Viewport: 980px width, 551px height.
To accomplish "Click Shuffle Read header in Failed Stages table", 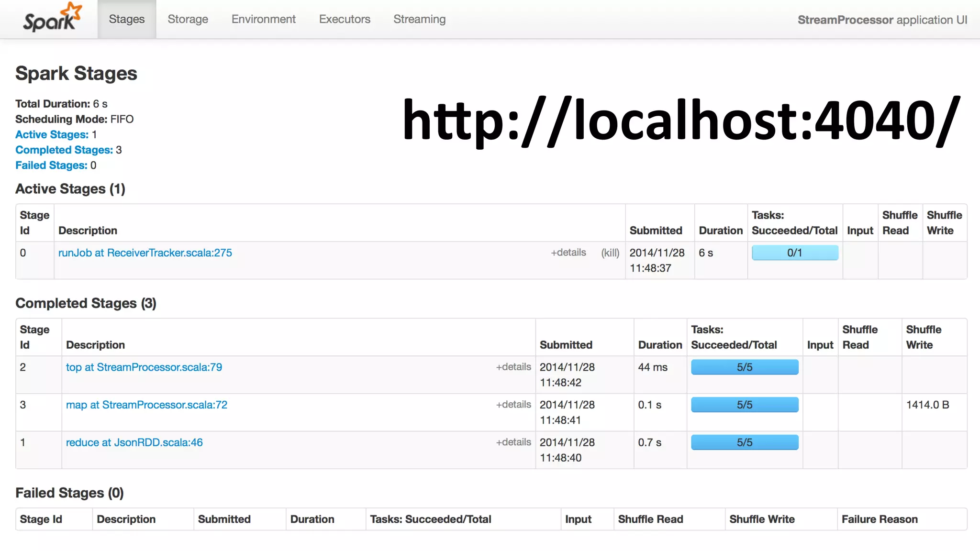I will (650, 519).
